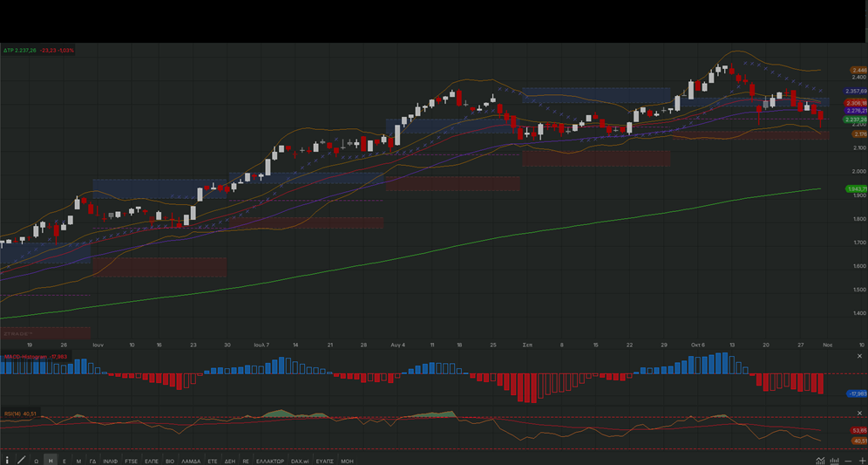The width and height of the screenshot is (868, 465).
Task: Click the MACD-Histogram -17,983 label
Action: click(36, 356)
